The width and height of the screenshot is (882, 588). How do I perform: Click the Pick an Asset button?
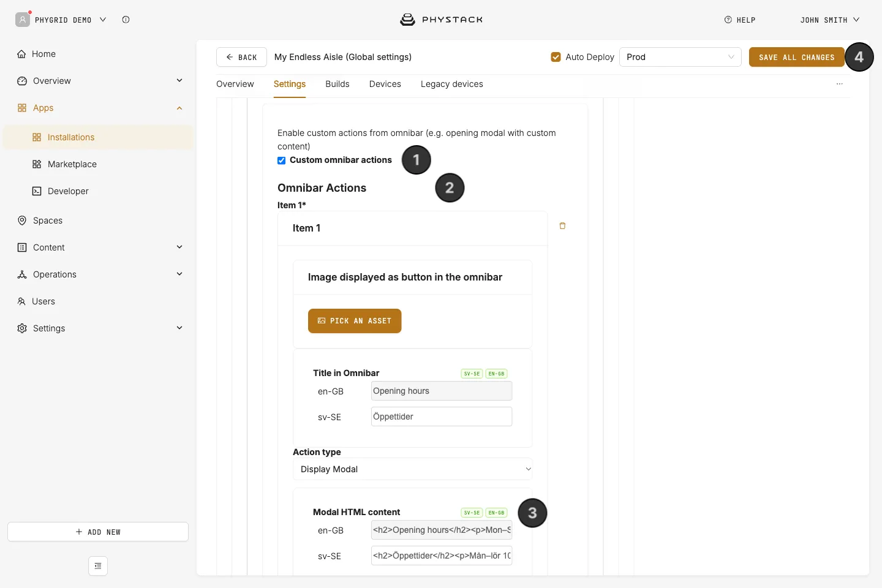tap(355, 321)
